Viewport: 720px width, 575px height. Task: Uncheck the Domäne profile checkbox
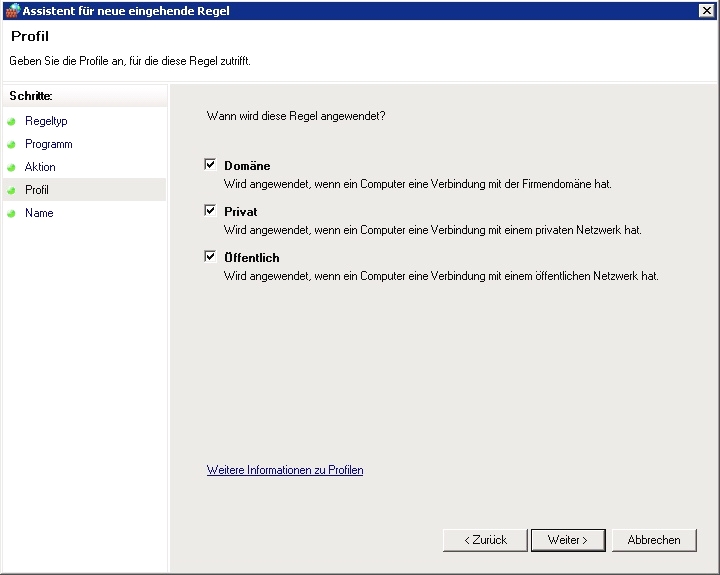(x=211, y=165)
